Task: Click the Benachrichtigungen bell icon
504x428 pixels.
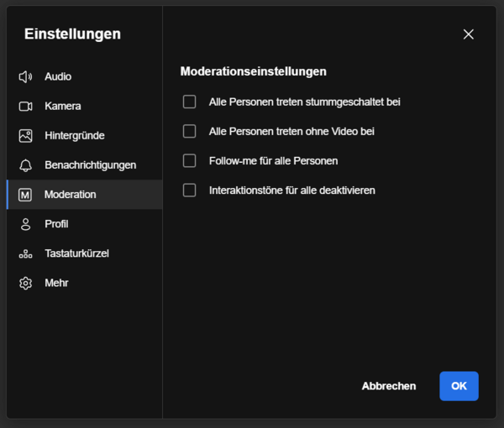Action: 25,165
